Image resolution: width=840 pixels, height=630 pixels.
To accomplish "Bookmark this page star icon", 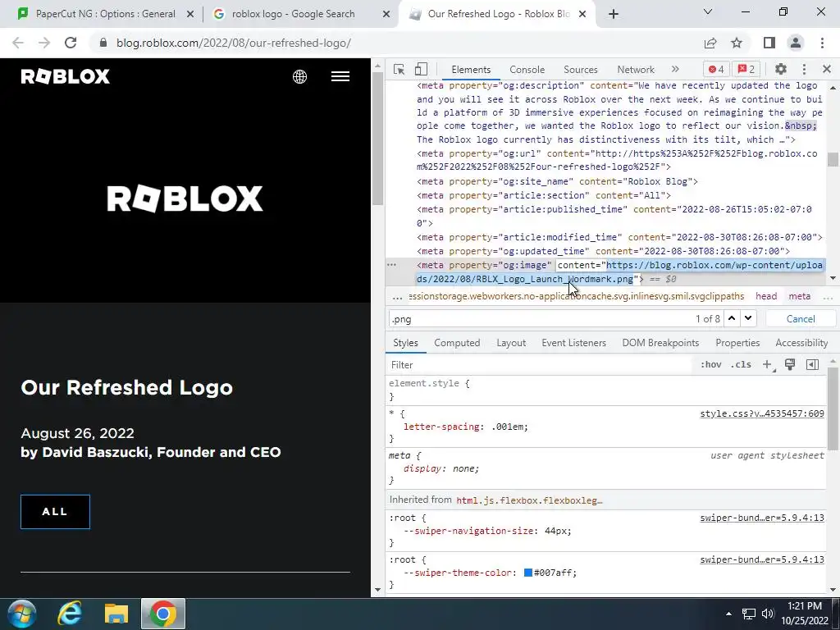I will click(x=737, y=43).
